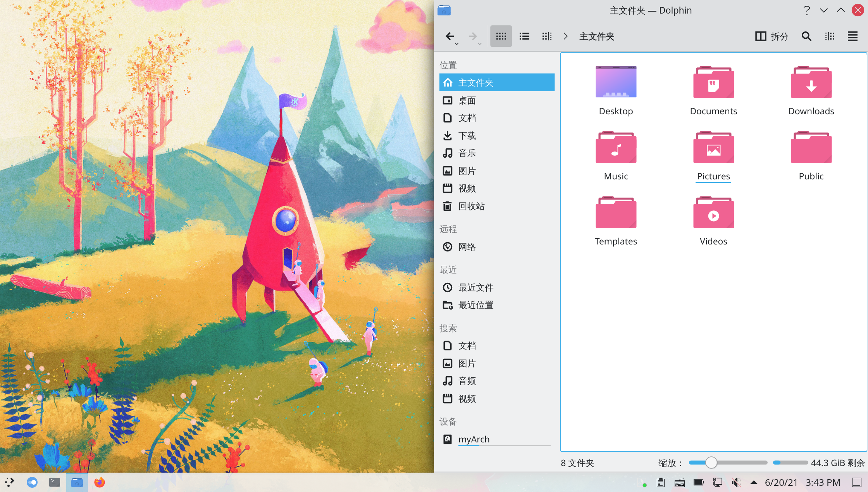Switch to compact view mode
868x492 pixels.
click(524, 36)
